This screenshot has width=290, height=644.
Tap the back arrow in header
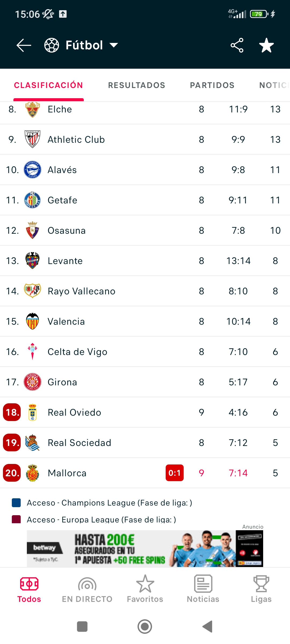click(x=24, y=45)
